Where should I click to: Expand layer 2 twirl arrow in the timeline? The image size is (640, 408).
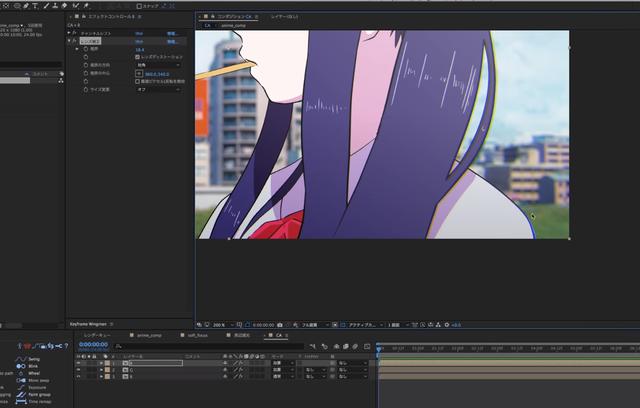tap(101, 370)
